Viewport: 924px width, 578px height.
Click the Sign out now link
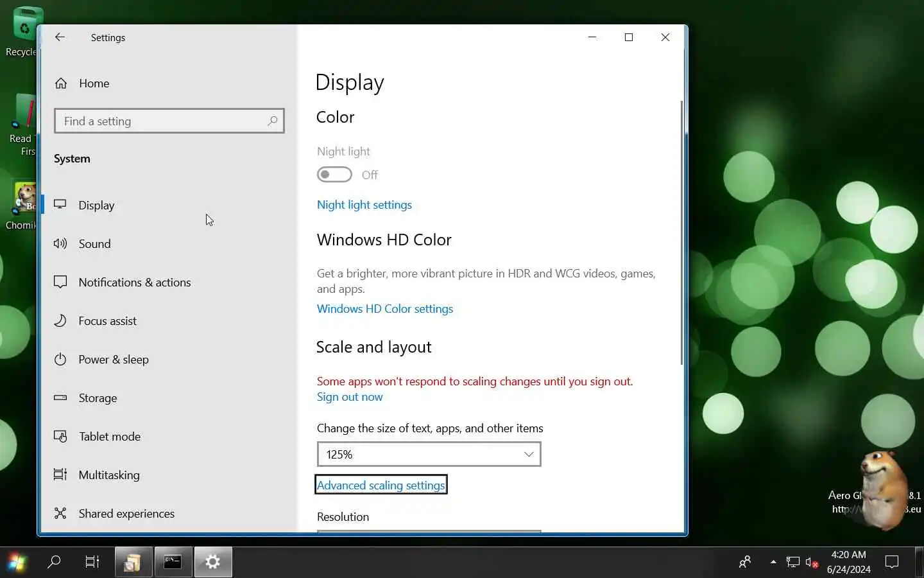(350, 397)
